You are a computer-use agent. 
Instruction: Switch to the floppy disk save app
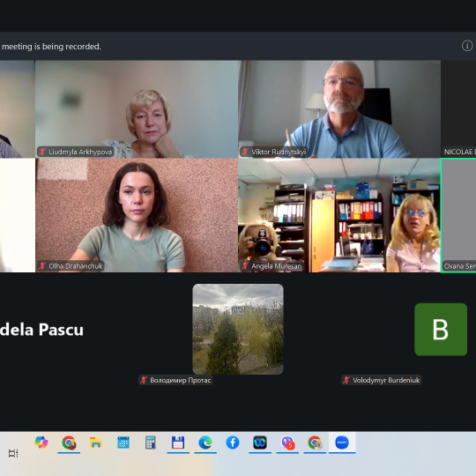178,443
